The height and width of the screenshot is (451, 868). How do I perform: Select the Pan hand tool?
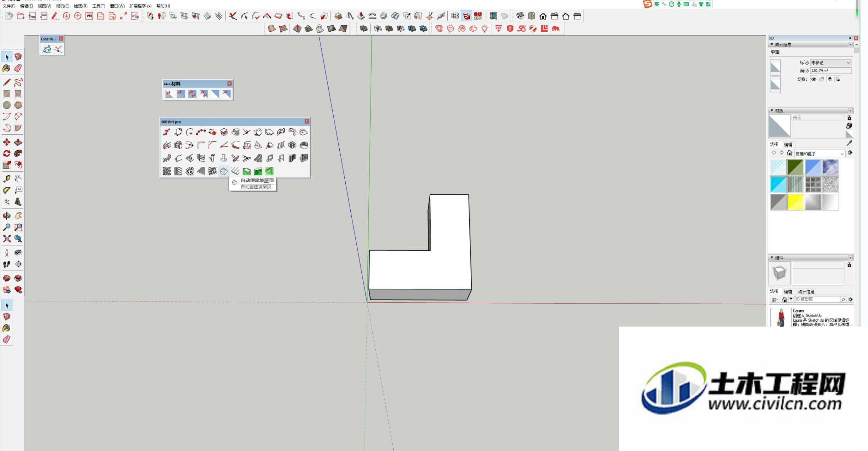tap(18, 216)
